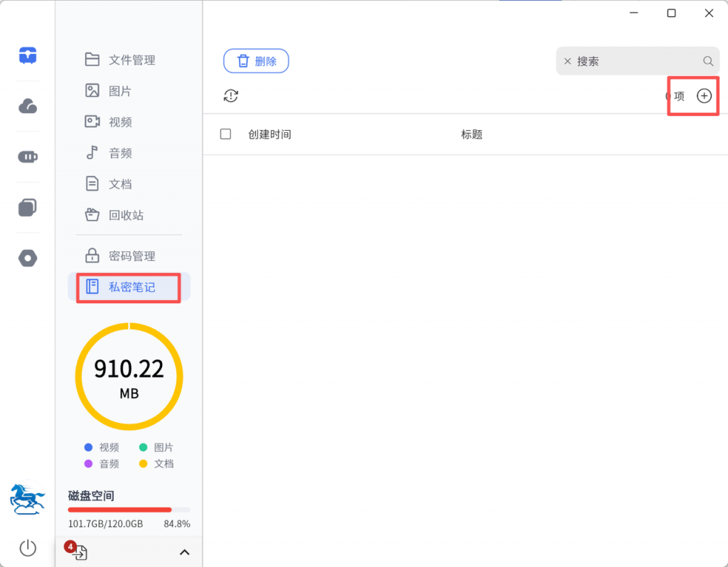Image resolution: width=728 pixels, height=567 pixels.
Task: Expand the bottom panel with chevron arrow
Action: [184, 552]
